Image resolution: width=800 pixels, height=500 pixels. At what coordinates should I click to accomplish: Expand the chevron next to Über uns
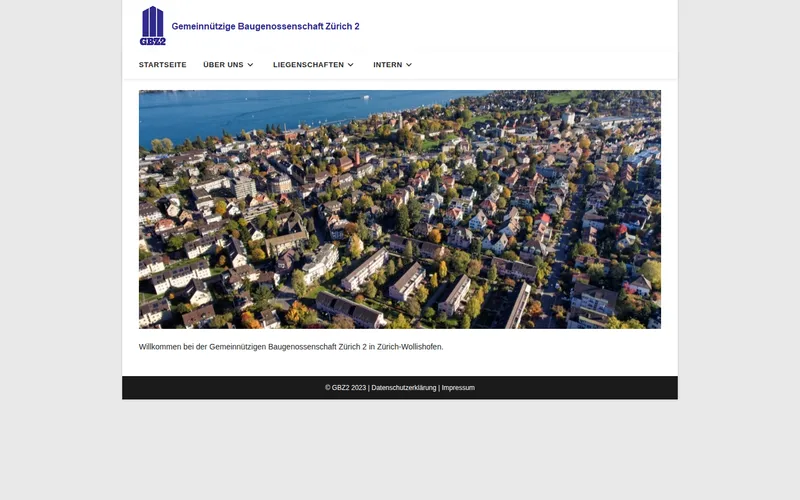coord(250,65)
